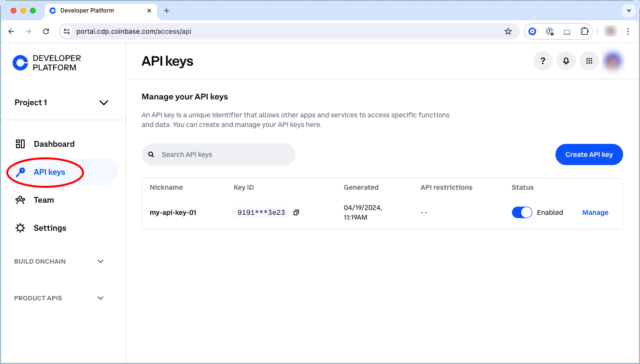Click the Create API key button
Image resolution: width=640 pixels, height=364 pixels.
(x=589, y=154)
